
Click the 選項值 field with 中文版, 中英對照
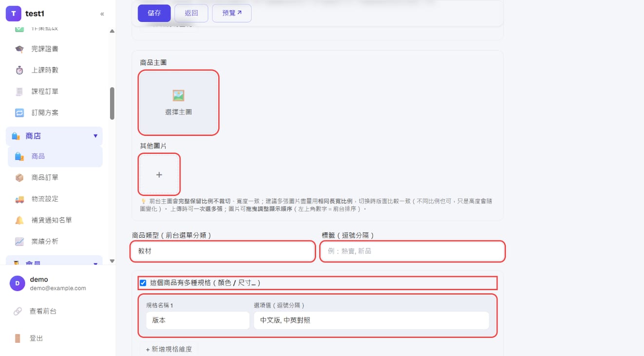(x=371, y=320)
